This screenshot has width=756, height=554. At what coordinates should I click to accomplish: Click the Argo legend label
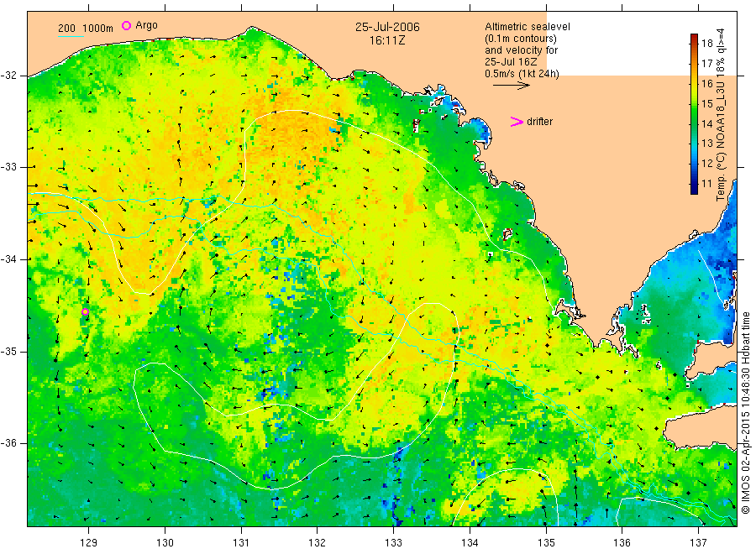[146, 25]
